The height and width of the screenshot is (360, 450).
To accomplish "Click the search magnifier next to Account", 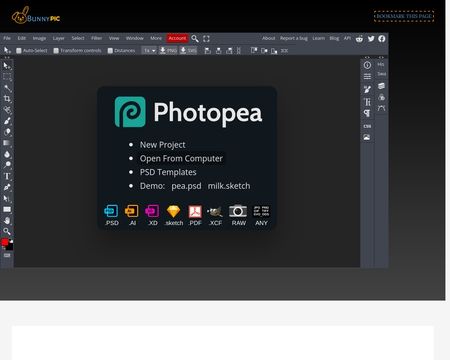I will (x=195, y=39).
